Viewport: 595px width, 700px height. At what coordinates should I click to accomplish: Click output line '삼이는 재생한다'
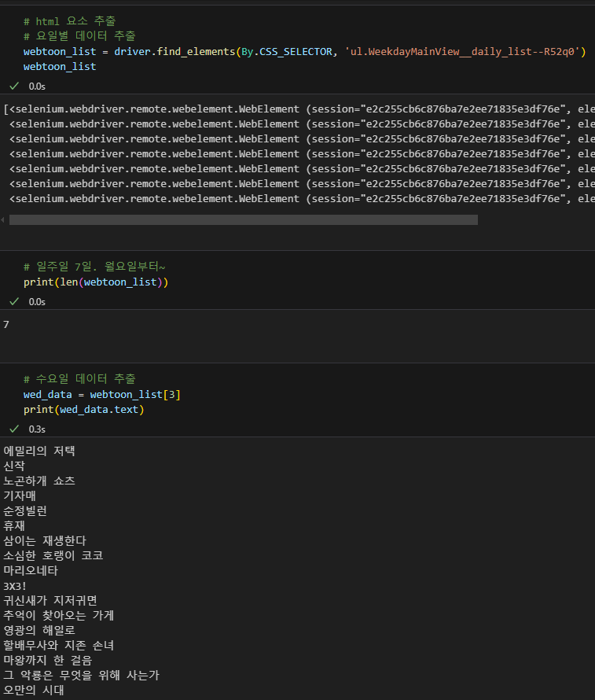(45, 540)
